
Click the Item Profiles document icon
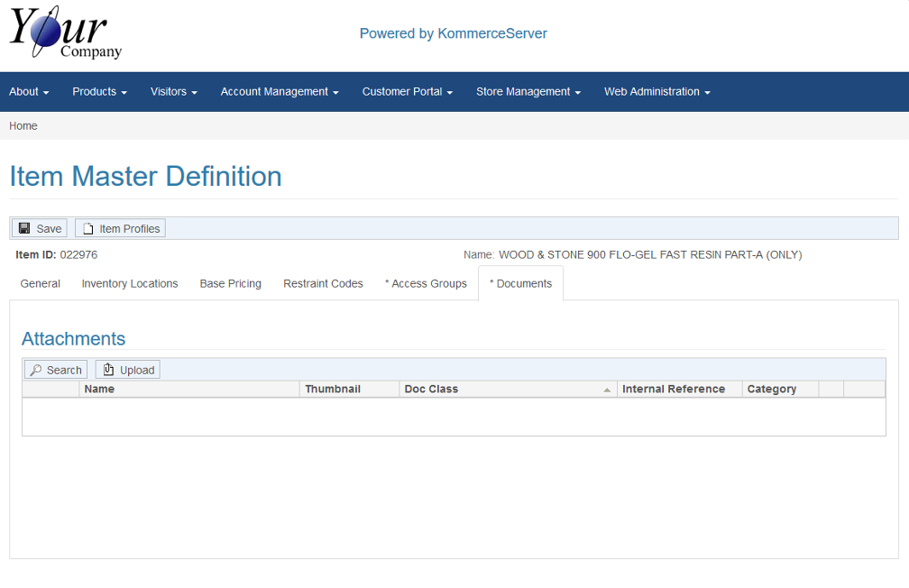(87, 228)
